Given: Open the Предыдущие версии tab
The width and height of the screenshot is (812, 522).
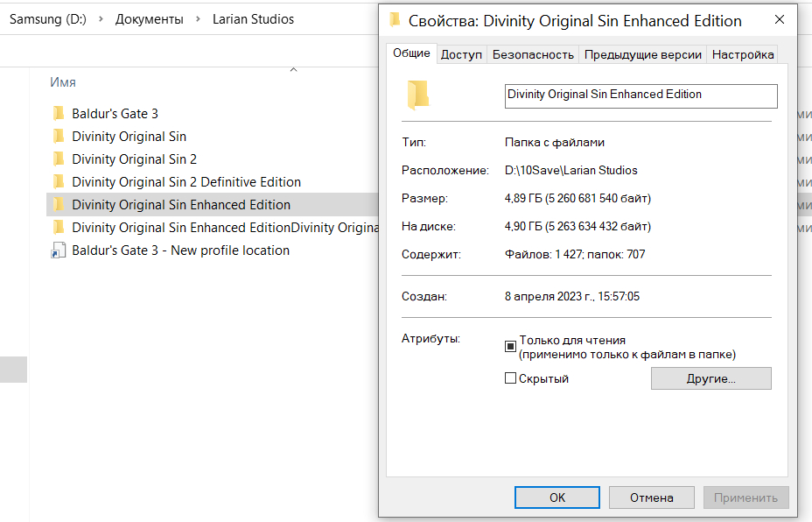Looking at the screenshot, I should point(642,54).
